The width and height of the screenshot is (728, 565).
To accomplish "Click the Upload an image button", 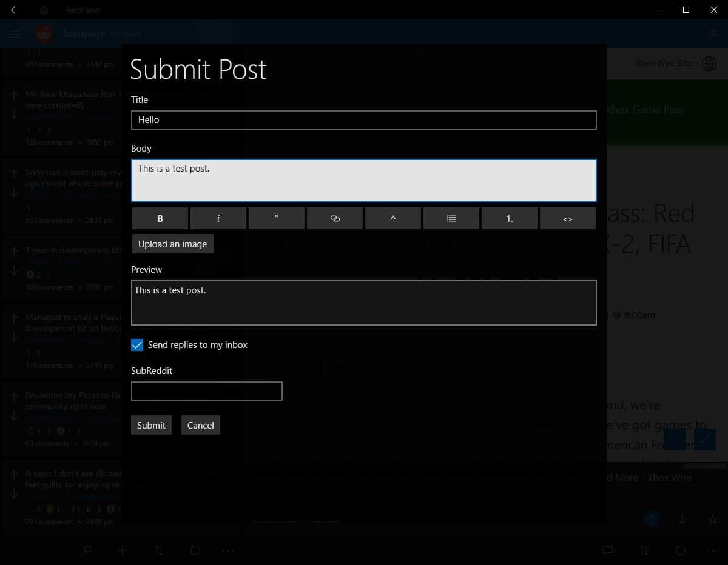I will point(172,244).
